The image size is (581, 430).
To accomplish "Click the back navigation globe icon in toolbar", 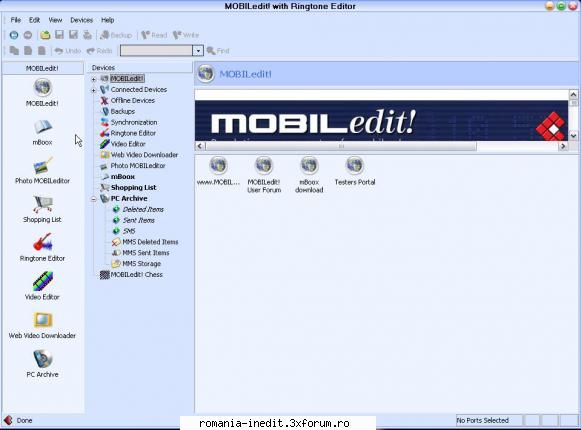I will (x=14, y=35).
